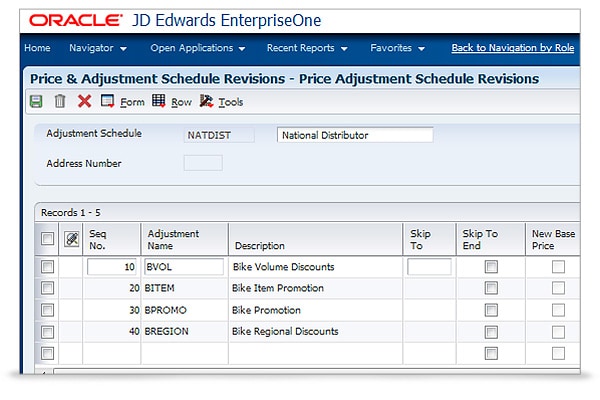Click the green Save icon
The image size is (600, 400).
pos(36,101)
